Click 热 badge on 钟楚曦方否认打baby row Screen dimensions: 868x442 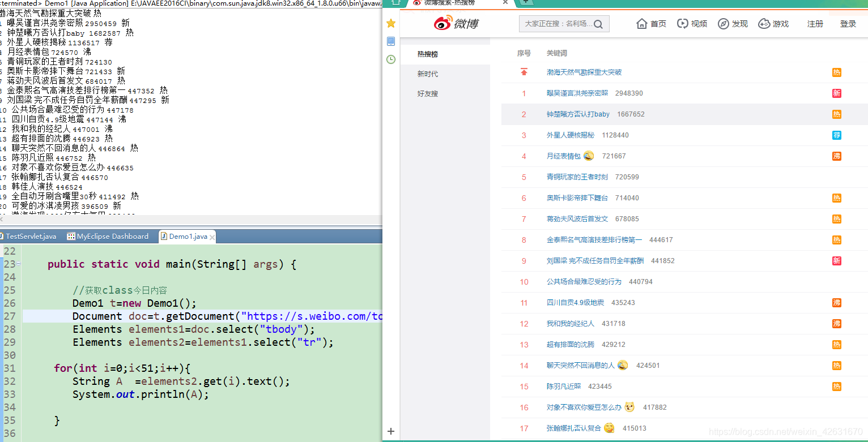tap(837, 114)
